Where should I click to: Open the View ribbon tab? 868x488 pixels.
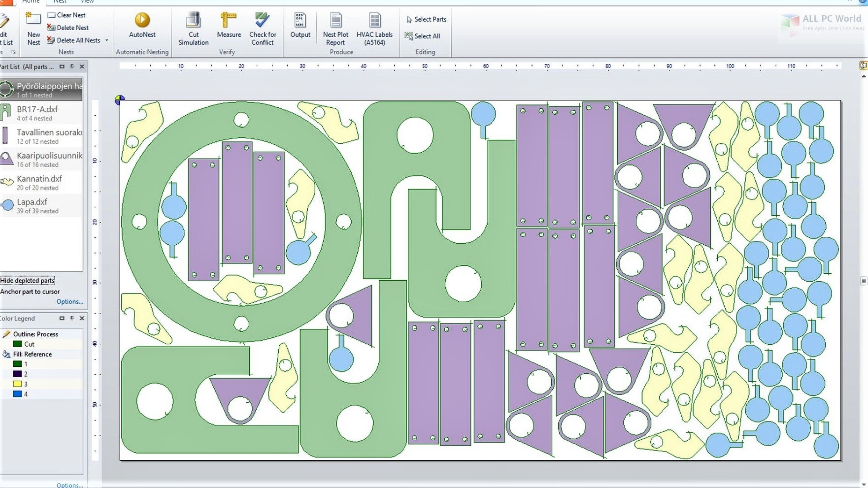(87, 2)
